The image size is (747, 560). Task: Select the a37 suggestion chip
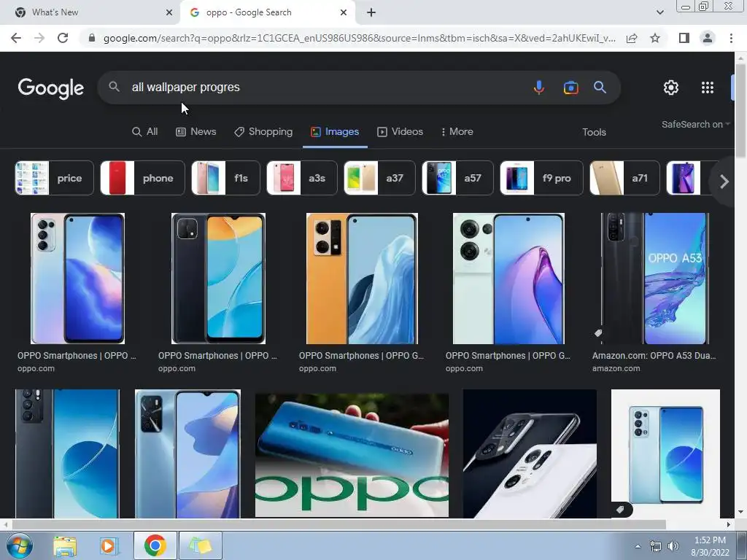(379, 178)
